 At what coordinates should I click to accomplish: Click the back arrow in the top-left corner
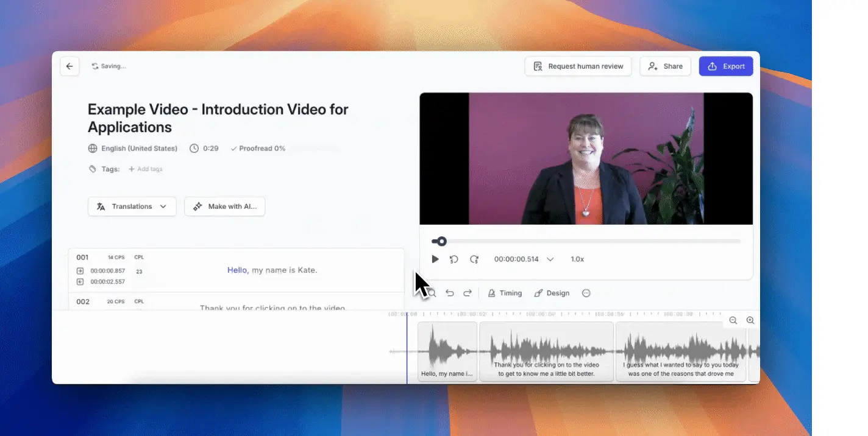click(x=69, y=66)
